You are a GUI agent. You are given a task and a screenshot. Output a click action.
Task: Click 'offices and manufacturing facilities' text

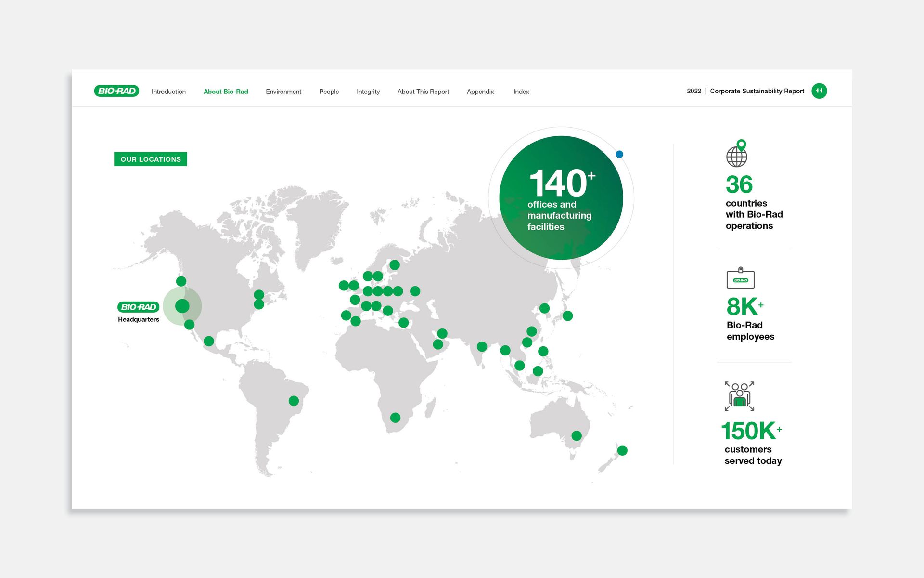(559, 216)
